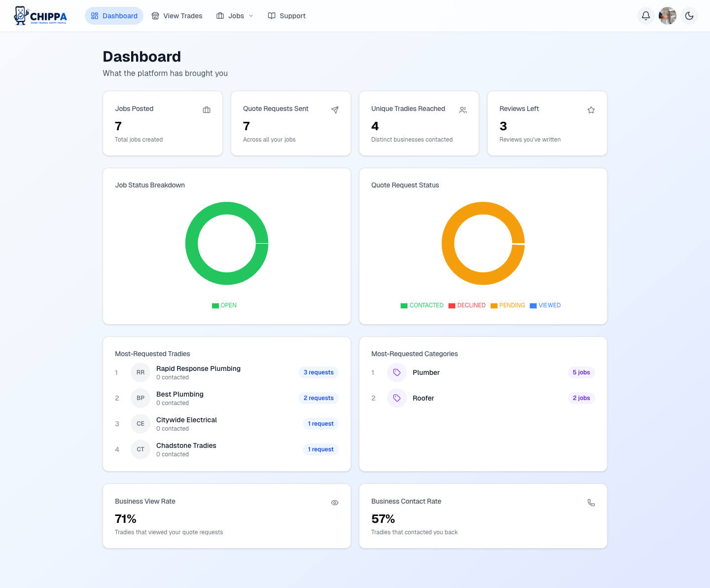Viewport: 710px width, 588px height.
Task: Click the people icon in Unique Tradies Reached
Action: point(463,110)
